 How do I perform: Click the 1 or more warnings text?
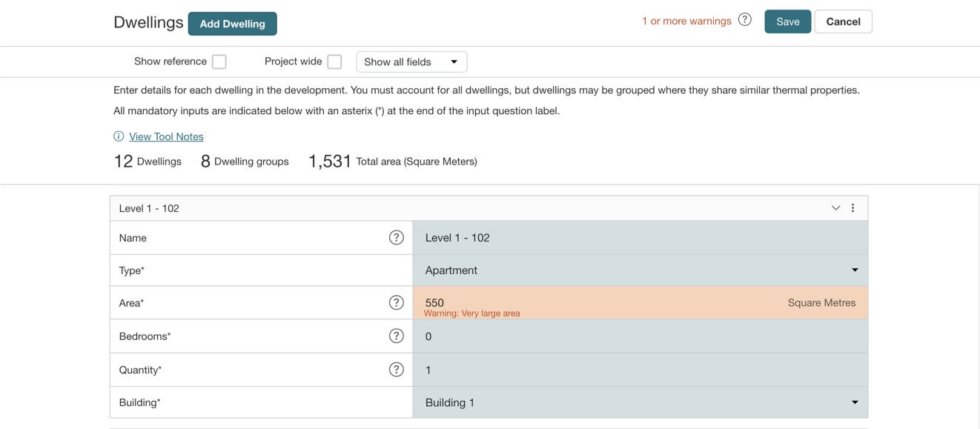[x=686, y=21]
